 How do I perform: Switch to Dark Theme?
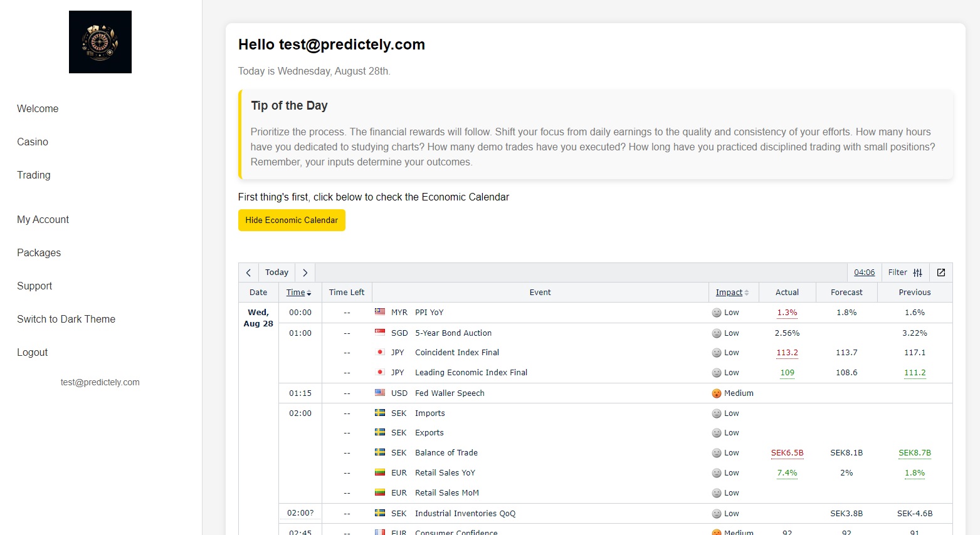coord(66,319)
